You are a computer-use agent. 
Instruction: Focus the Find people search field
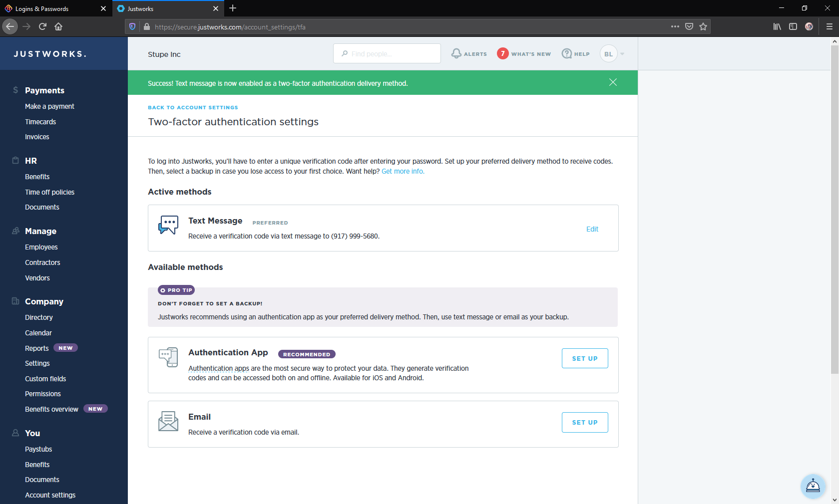tap(387, 53)
